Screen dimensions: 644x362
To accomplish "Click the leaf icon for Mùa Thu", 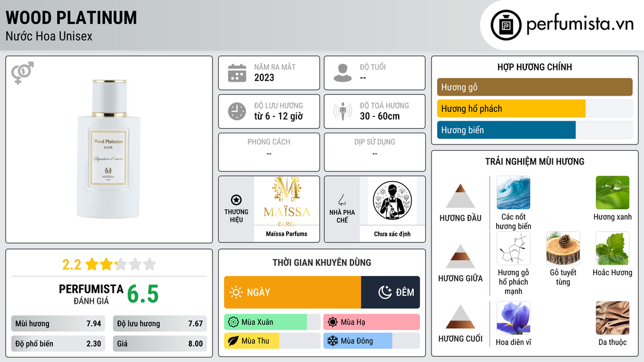I will (x=233, y=341).
